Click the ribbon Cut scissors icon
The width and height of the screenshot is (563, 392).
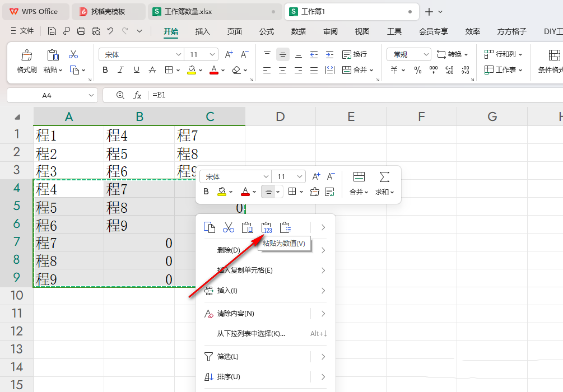[73, 54]
